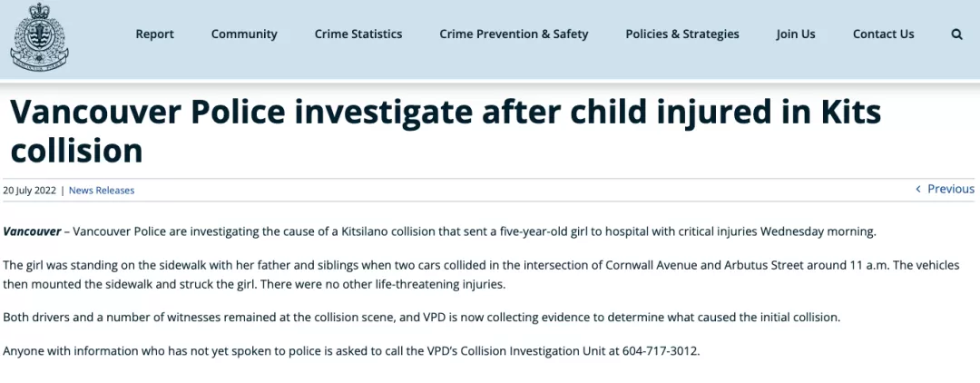
Task: Open the News Releases category link
Action: click(x=102, y=191)
